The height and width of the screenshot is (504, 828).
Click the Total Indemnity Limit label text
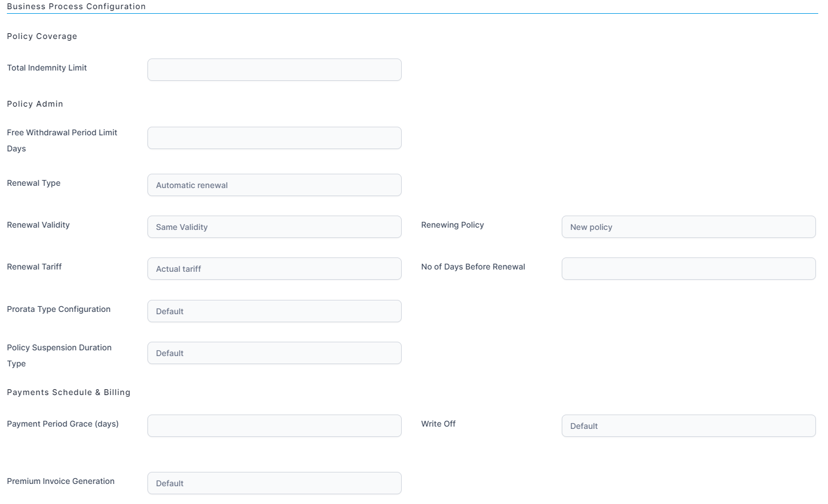(x=47, y=68)
